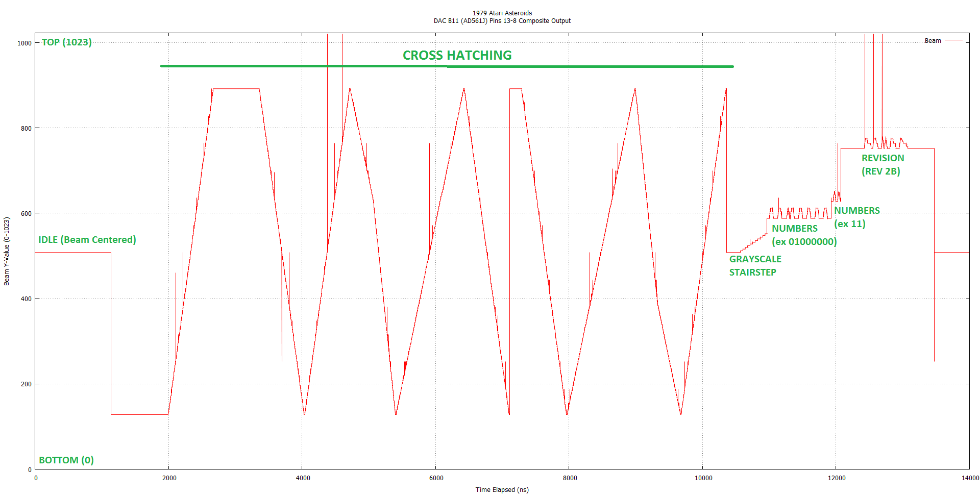The height and width of the screenshot is (495, 980).
Task: Click the subtitle 'DAC B11 (AD561J) Pins 13-8 Composite Output'
Action: coord(502,21)
